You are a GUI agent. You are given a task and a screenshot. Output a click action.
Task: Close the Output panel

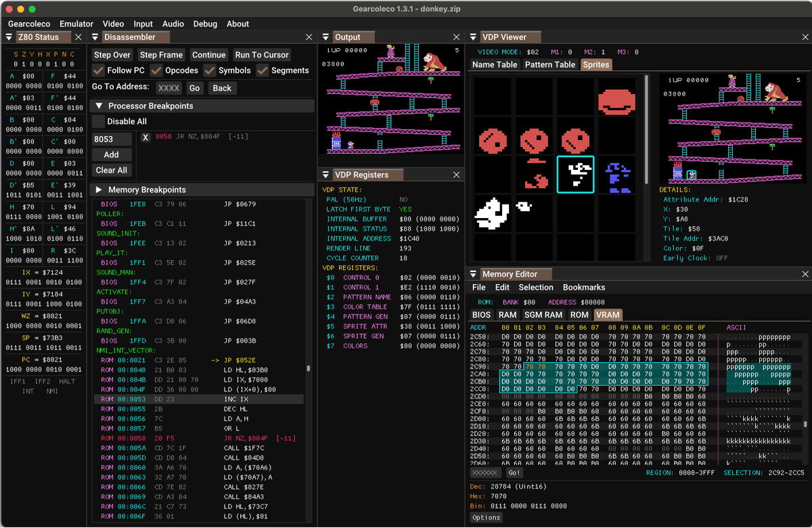(x=457, y=37)
